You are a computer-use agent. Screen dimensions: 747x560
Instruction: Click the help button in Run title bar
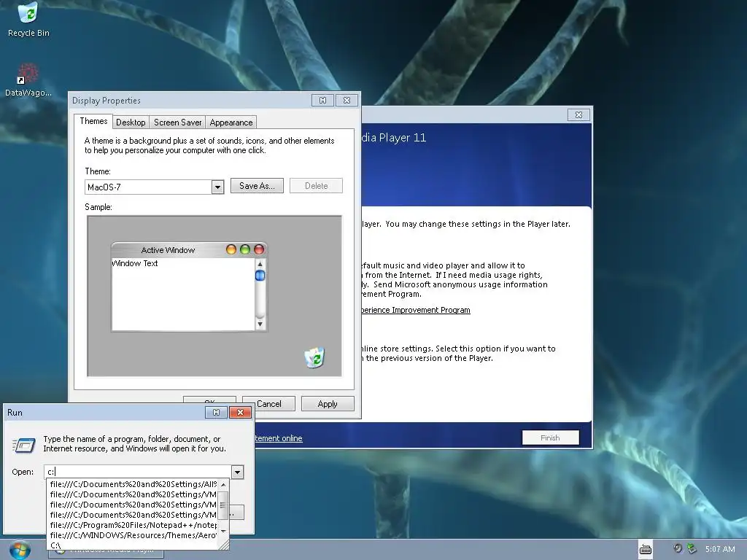(x=216, y=413)
